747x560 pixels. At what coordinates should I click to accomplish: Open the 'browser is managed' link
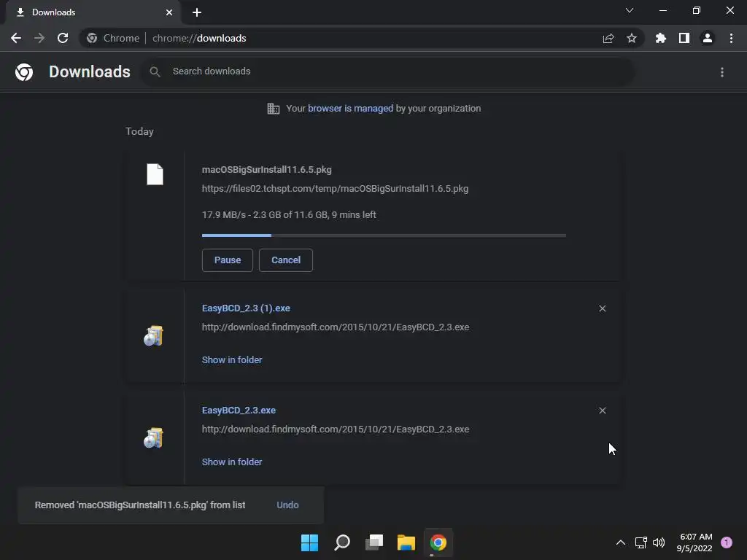point(351,108)
